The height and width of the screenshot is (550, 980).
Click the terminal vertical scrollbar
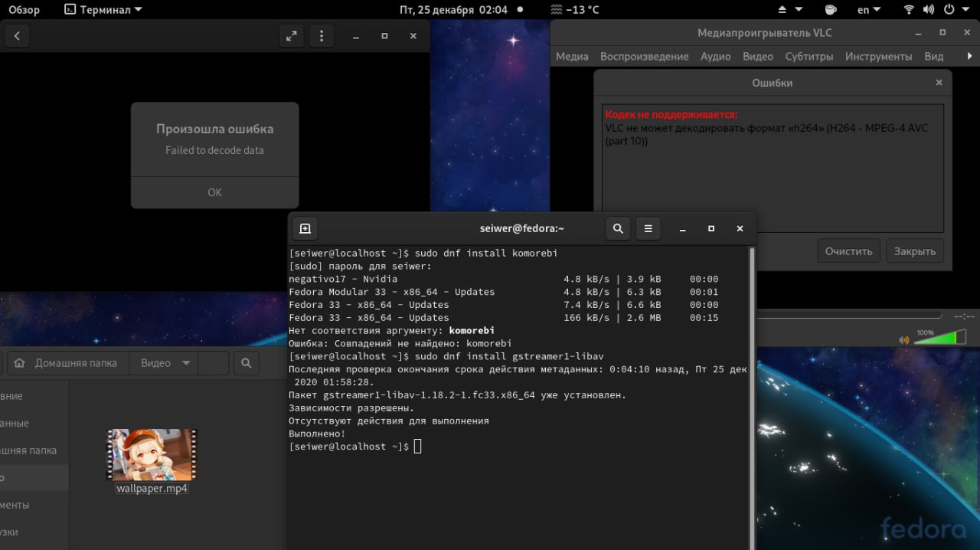click(x=752, y=397)
